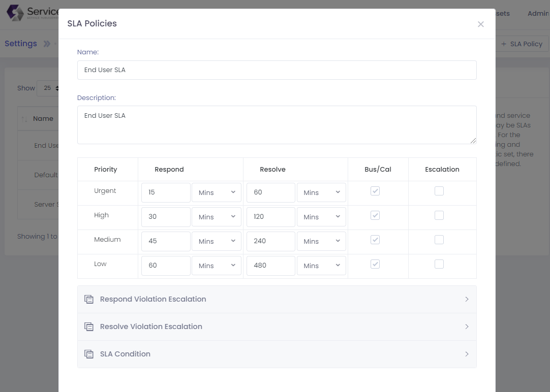Click the ServiceDesk logo icon
The image size is (550, 392).
pos(15,13)
